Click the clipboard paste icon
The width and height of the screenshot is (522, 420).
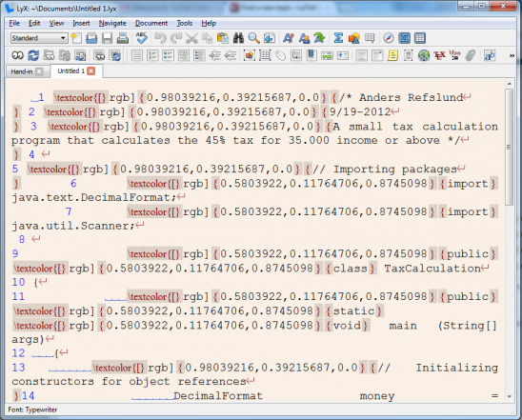click(x=223, y=38)
